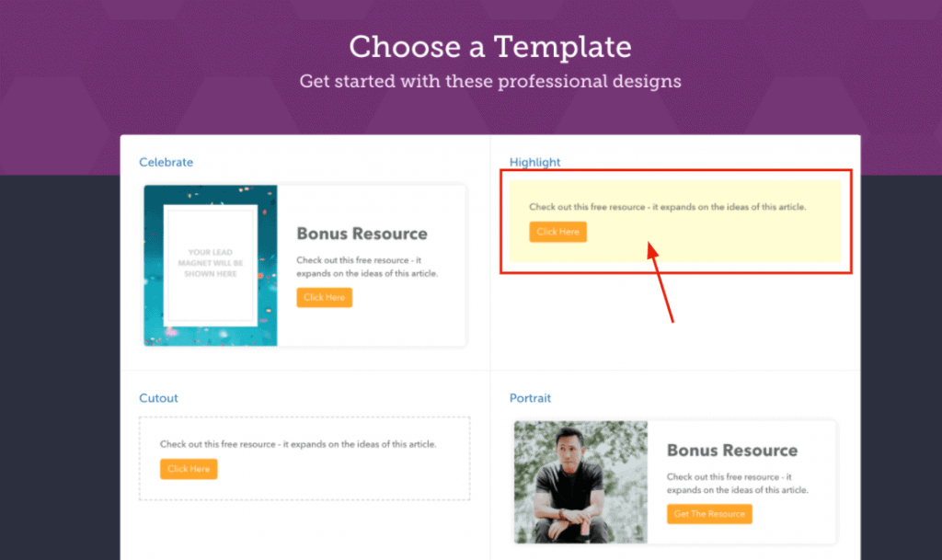Open the Celebrate template link
Image resolution: width=942 pixels, height=560 pixels.
click(x=166, y=162)
